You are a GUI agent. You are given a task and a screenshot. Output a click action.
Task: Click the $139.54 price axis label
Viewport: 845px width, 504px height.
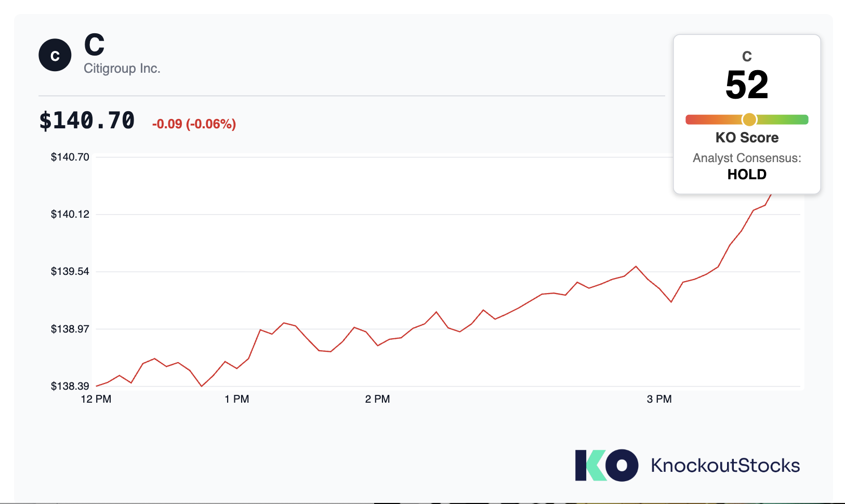coord(70,271)
